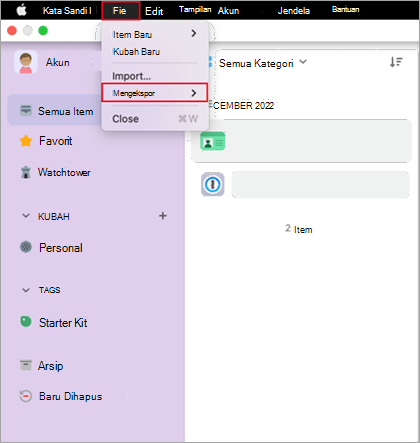Click the Favorit star icon
This screenshot has height=443, width=420.
click(x=26, y=141)
